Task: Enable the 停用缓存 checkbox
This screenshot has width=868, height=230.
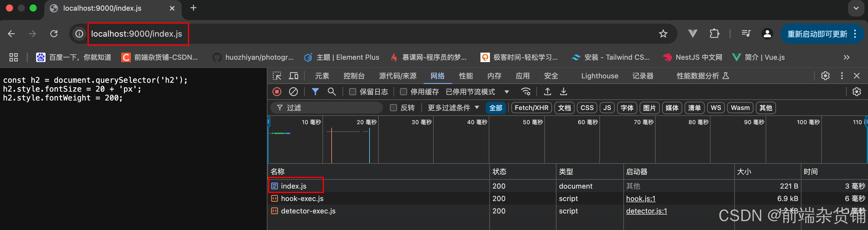Action: (403, 92)
